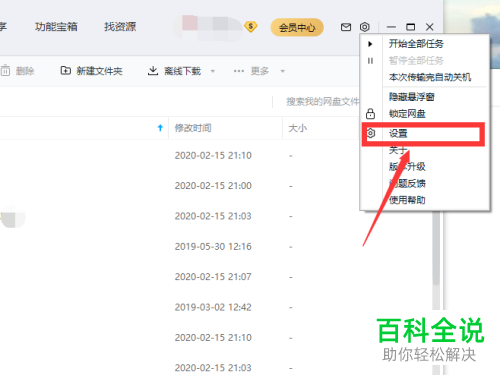Viewport: 500px width, 375px height.
Task: Click the pause icon beside 暂停全部任务
Action: 370,61
